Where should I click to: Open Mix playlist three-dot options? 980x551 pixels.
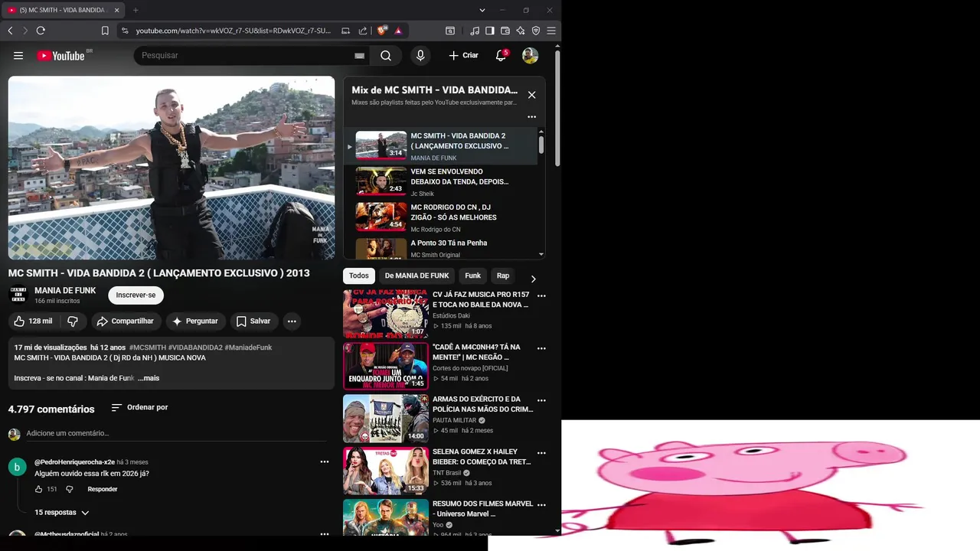pos(531,117)
